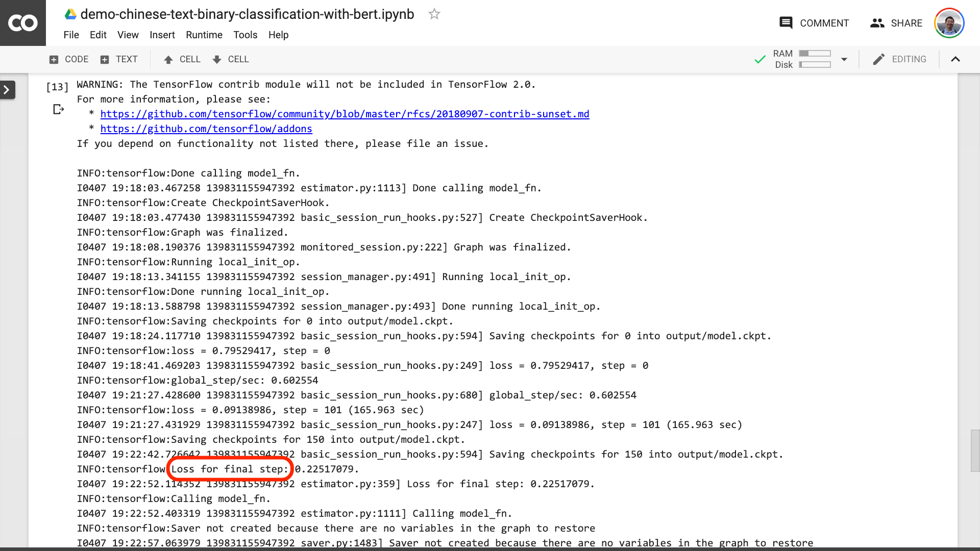This screenshot has height=551, width=980.
Task: Click the vertical scrollbar thumb
Action: (x=975, y=450)
